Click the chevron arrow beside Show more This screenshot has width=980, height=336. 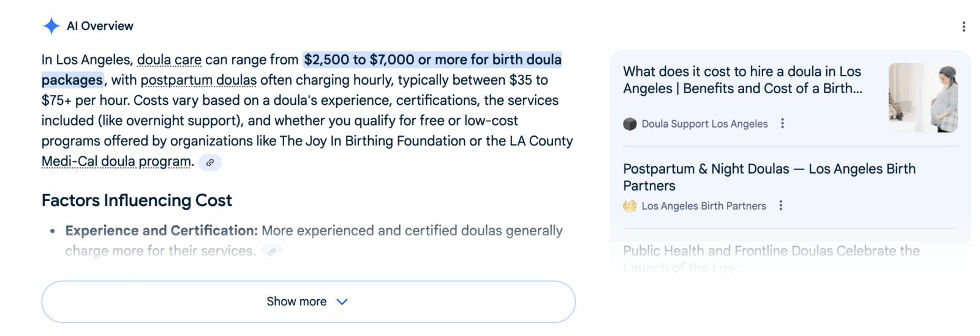(x=342, y=302)
